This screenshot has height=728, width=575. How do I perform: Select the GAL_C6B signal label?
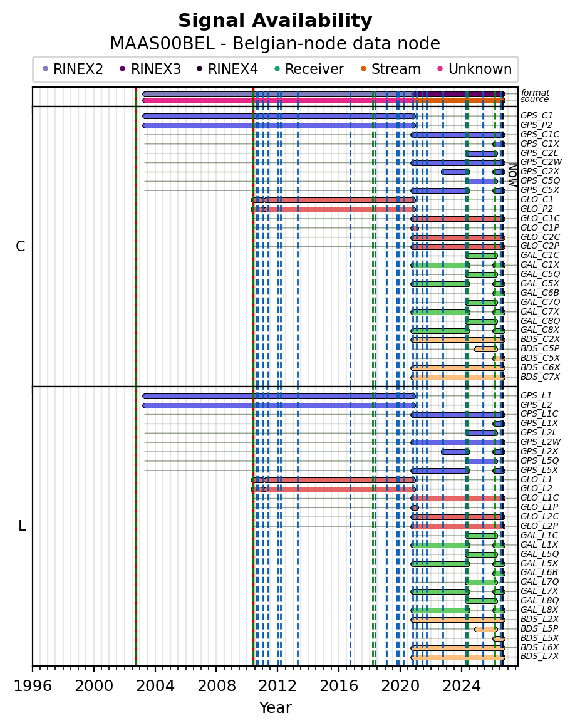(540, 293)
